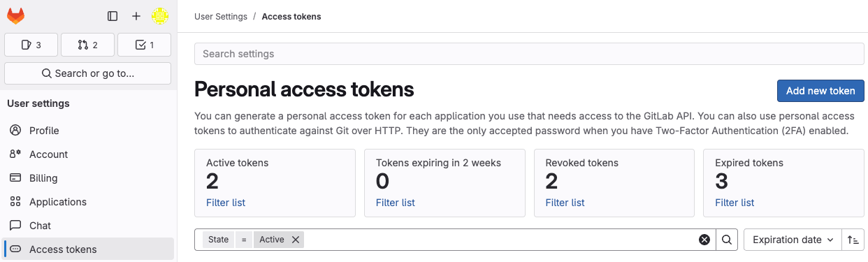The image size is (868, 262).
Task: Click the User Settings breadcrumb
Action: pos(221,16)
